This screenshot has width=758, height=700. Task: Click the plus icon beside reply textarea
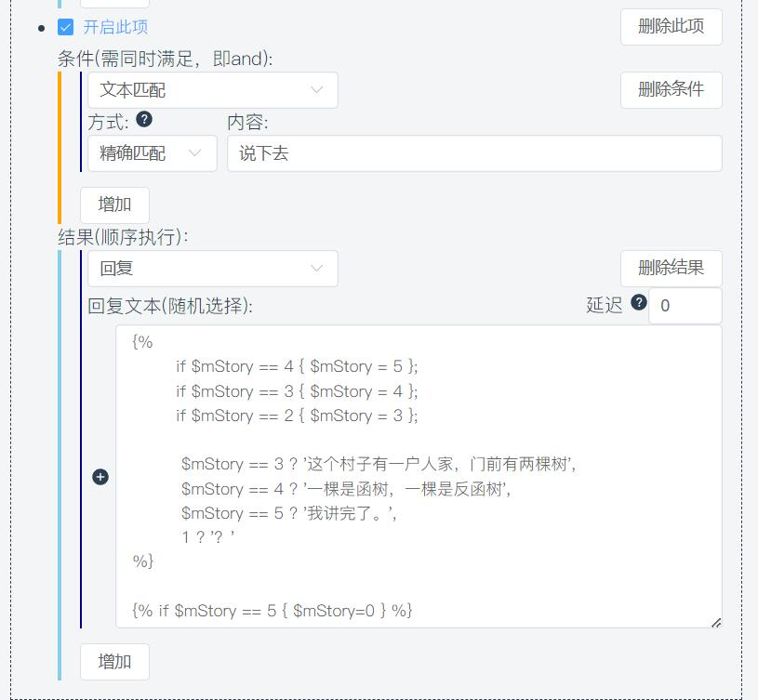(100, 477)
